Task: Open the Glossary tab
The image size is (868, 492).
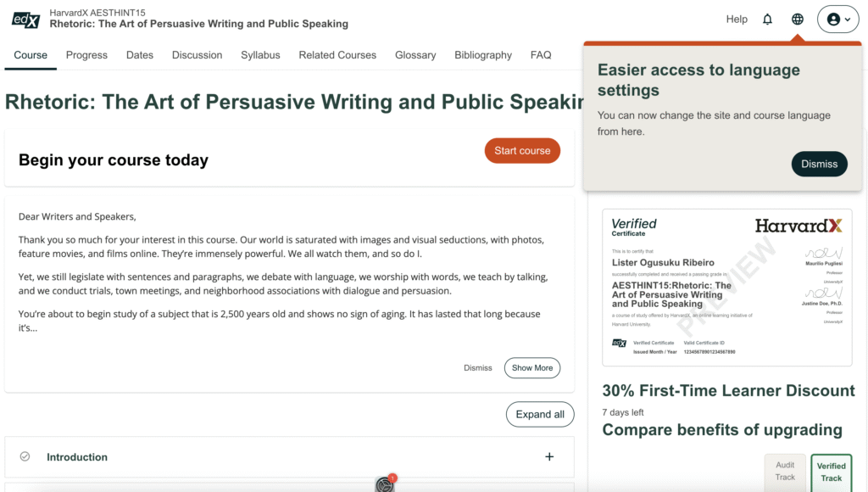Action: tap(415, 55)
